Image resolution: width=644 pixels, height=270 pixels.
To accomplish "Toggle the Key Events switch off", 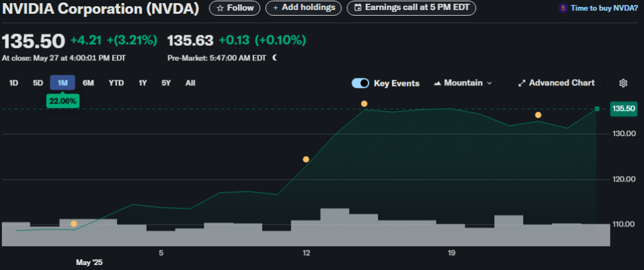I will click(x=360, y=83).
